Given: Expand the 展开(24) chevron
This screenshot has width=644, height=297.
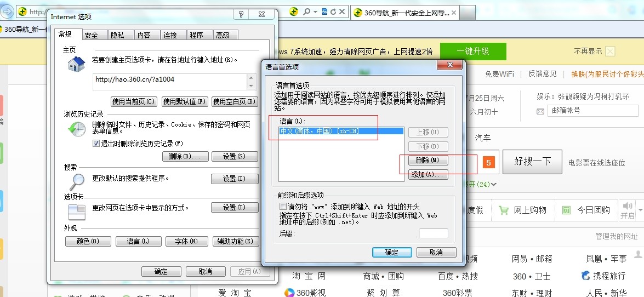Looking at the screenshot, I should 494,185.
